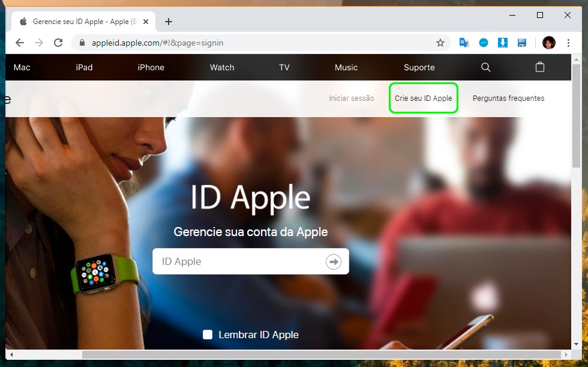
Task: Open the Watch menu item
Action: coord(222,67)
